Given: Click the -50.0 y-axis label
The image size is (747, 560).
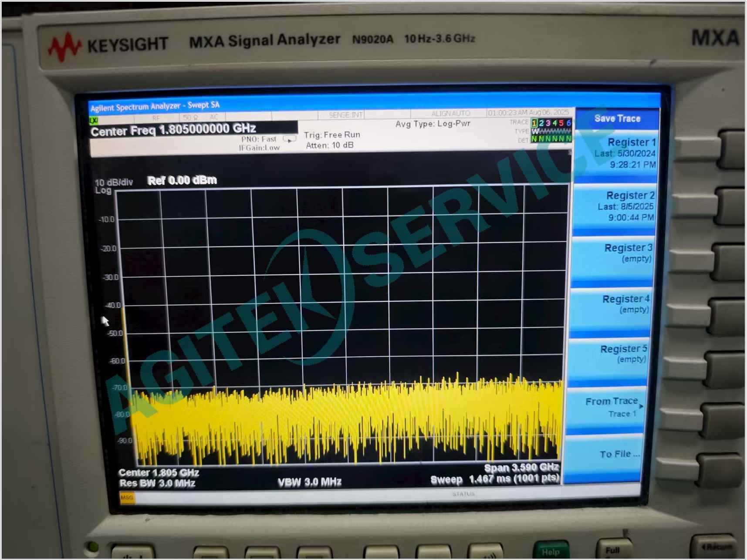Looking at the screenshot, I should (115, 334).
